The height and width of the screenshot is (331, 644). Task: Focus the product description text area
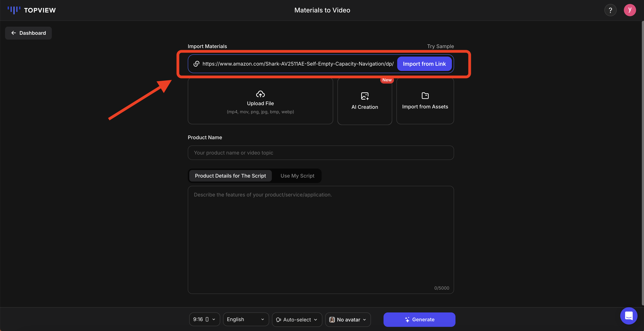(x=321, y=240)
